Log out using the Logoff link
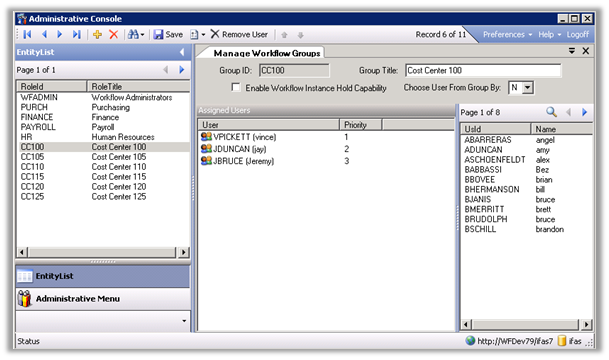Viewport: 609px width, 360px height. (578, 35)
